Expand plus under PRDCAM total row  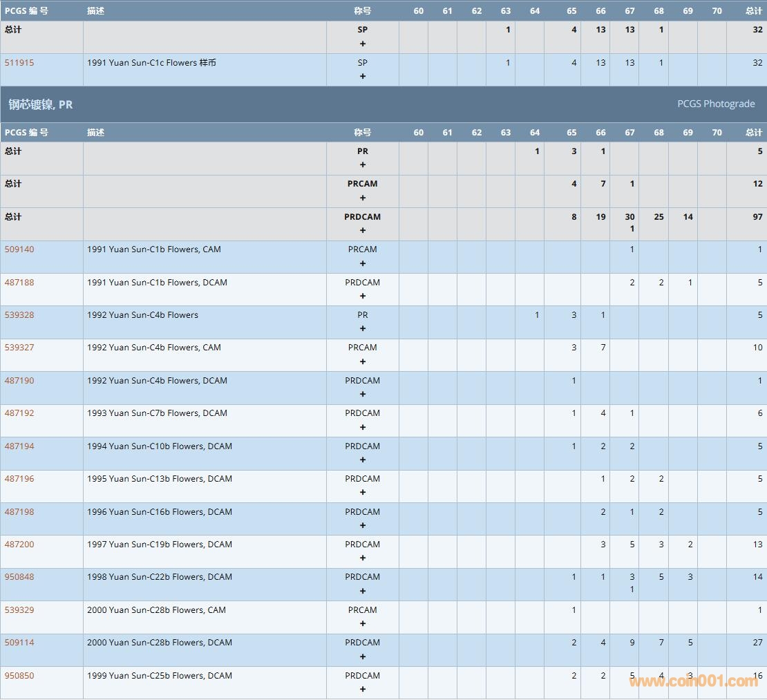[363, 230]
